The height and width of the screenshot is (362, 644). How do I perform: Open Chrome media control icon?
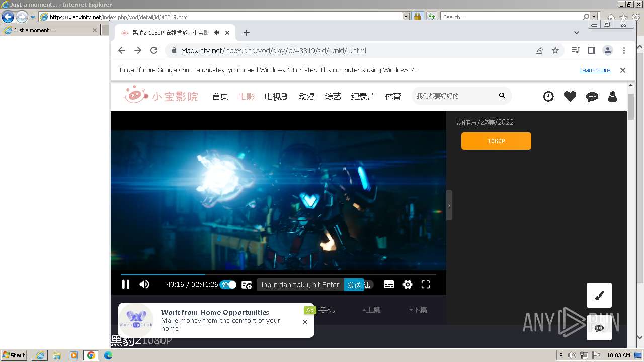point(576,50)
